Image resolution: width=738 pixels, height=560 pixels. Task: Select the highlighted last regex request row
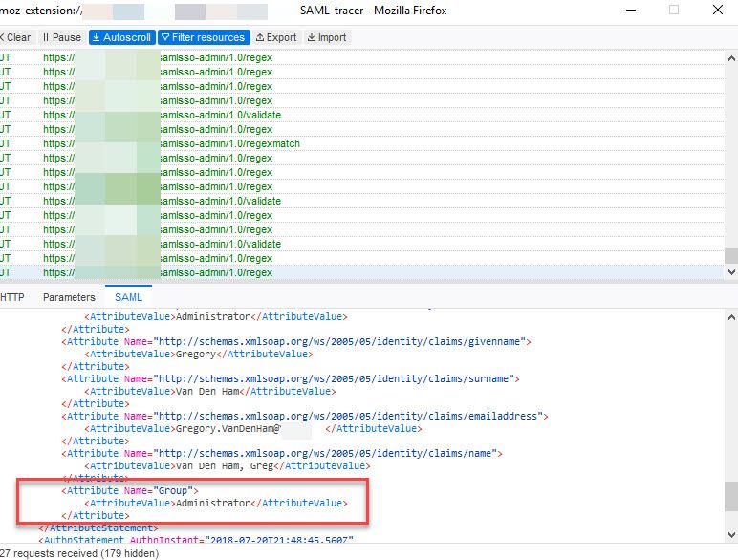[x=362, y=272]
